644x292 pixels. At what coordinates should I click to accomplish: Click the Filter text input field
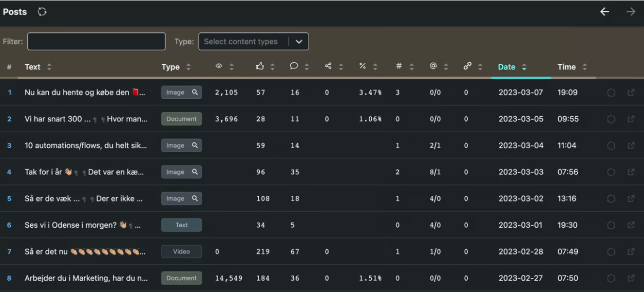point(96,42)
